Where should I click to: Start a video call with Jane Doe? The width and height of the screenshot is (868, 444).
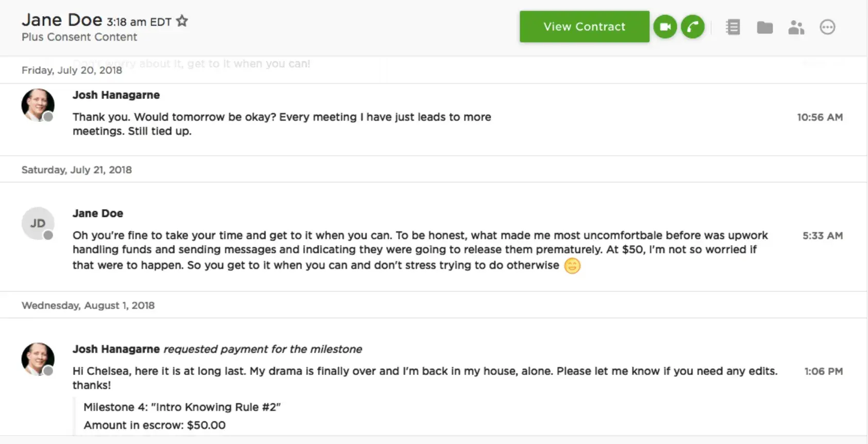[x=665, y=27]
